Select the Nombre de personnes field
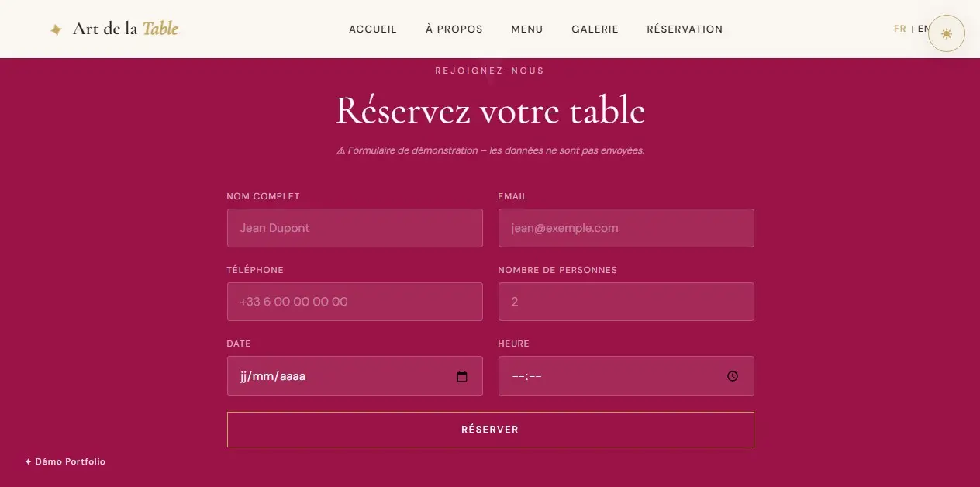This screenshot has height=487, width=980. click(626, 302)
